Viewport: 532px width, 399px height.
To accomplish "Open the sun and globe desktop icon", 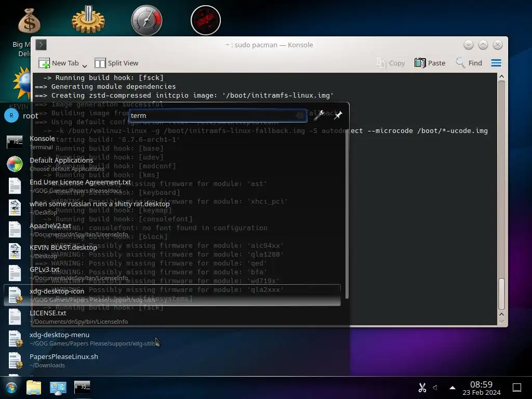I will click(x=22, y=84).
